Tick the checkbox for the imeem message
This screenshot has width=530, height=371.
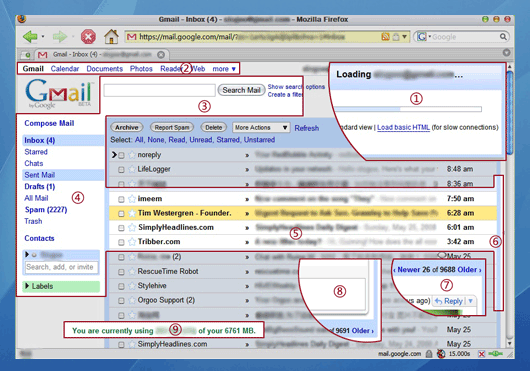[x=121, y=199]
